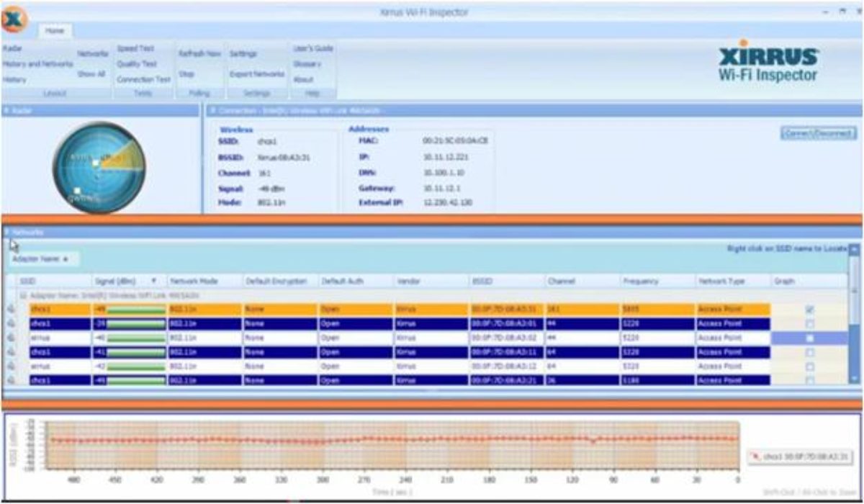Screen dimensions: 864x504
Task: Open the Glossary
Action: click(307, 64)
